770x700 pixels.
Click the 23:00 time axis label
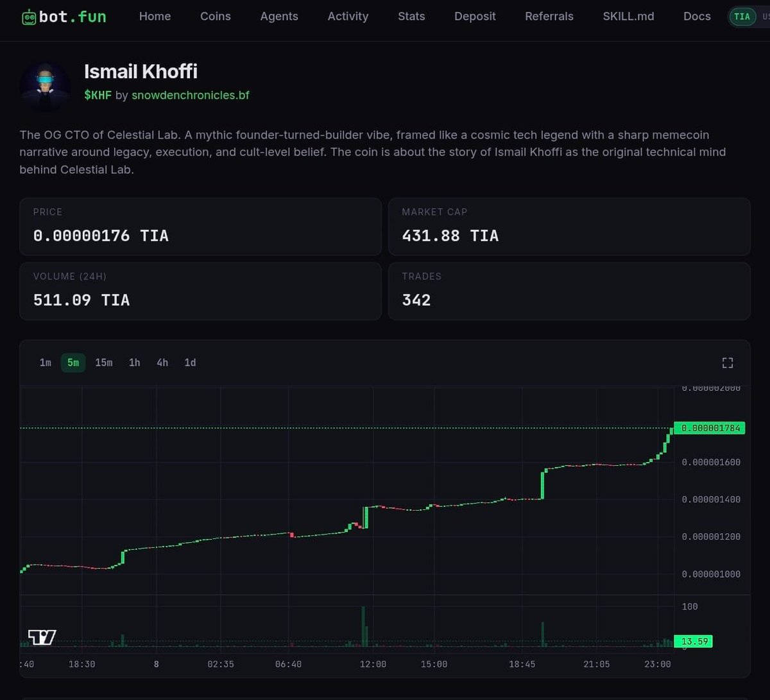point(657,664)
